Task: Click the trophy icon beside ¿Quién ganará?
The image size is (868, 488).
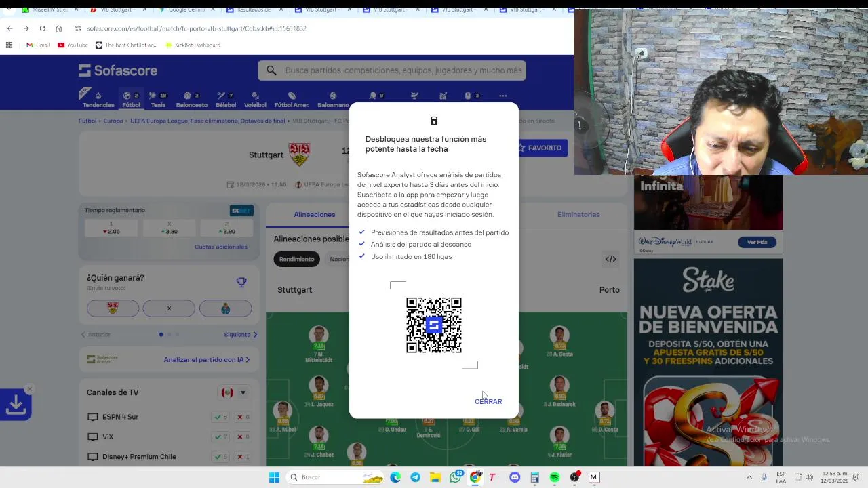Action: click(x=241, y=282)
